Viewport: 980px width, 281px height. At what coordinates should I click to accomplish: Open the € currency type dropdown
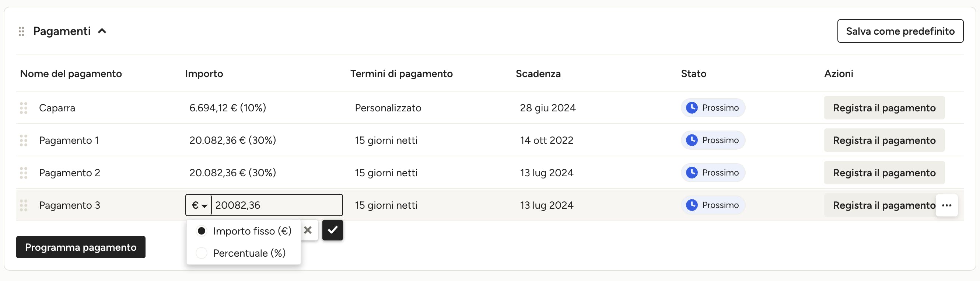[199, 205]
